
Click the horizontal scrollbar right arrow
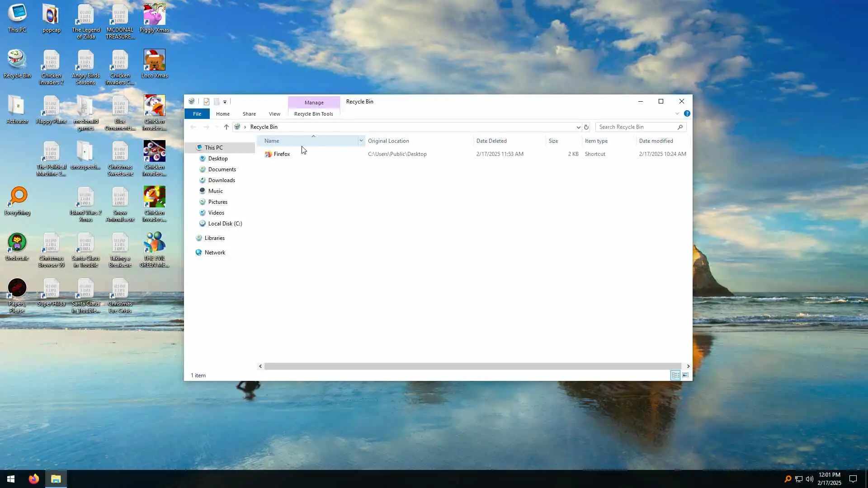coord(688,366)
